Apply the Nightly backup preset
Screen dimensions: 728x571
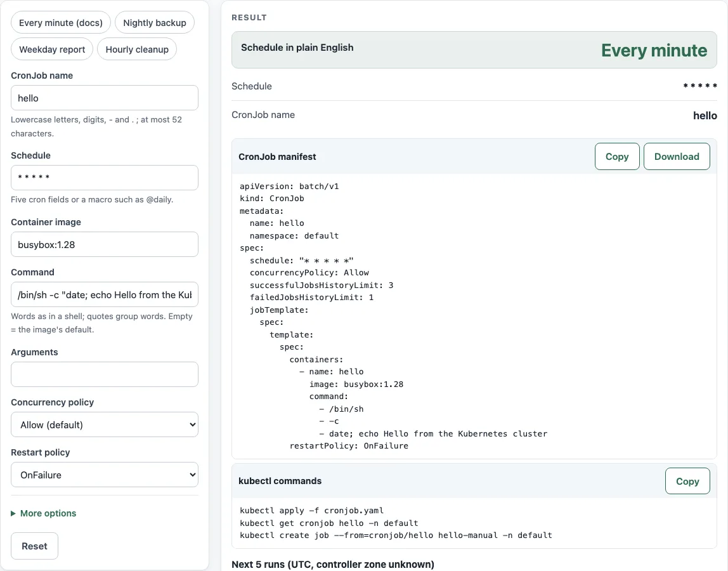(x=155, y=23)
